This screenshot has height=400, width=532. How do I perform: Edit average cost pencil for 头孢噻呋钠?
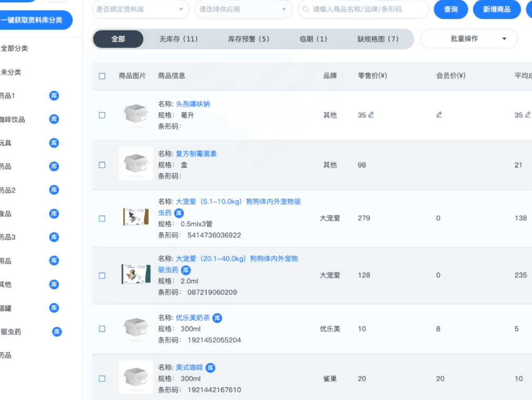(528, 115)
